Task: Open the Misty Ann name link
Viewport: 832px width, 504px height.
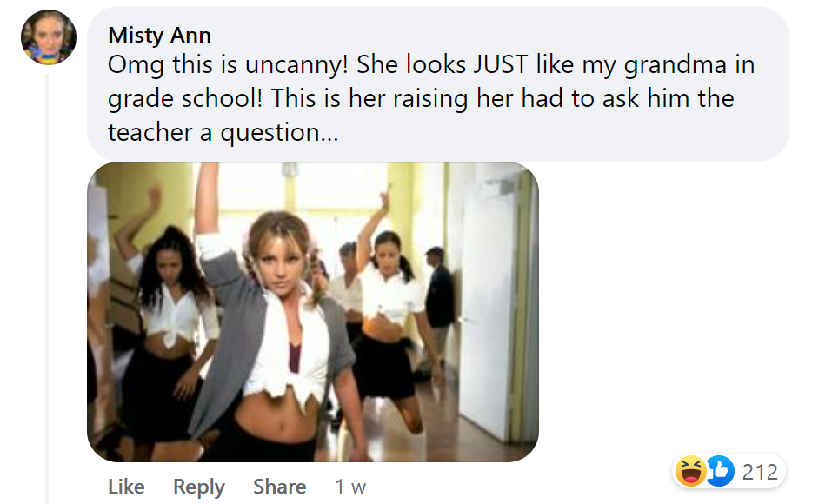Action: (159, 35)
